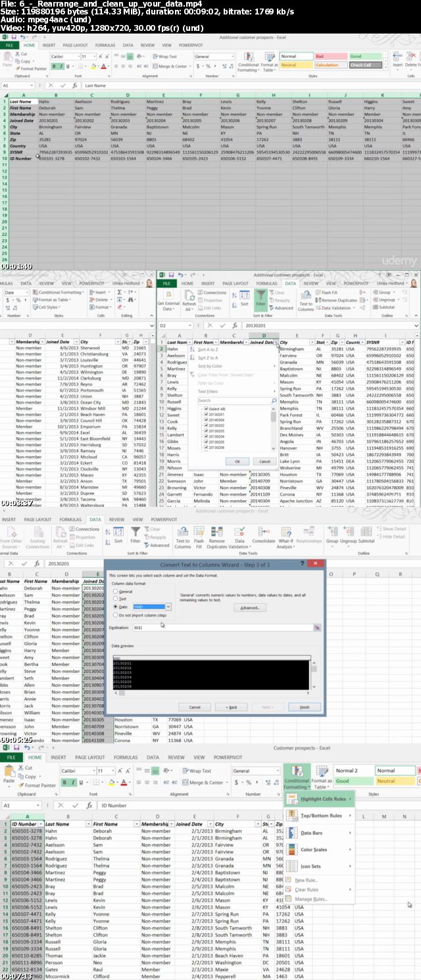
Task: Uncheck 20130204 in the filter value list
Action: [x=206, y=435]
